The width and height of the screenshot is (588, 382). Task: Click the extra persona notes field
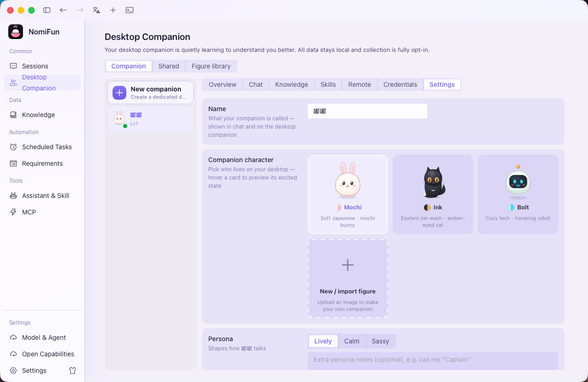point(433,361)
